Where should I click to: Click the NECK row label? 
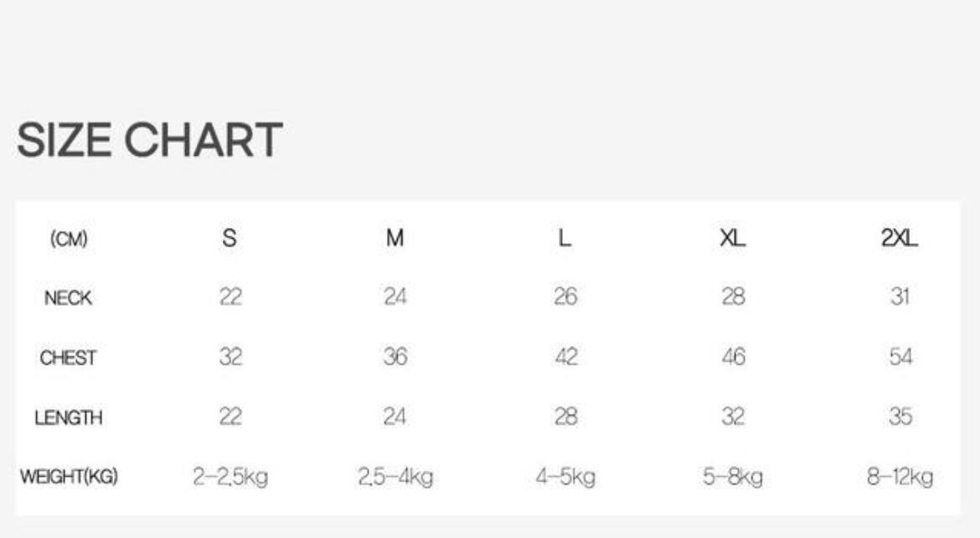(69, 298)
